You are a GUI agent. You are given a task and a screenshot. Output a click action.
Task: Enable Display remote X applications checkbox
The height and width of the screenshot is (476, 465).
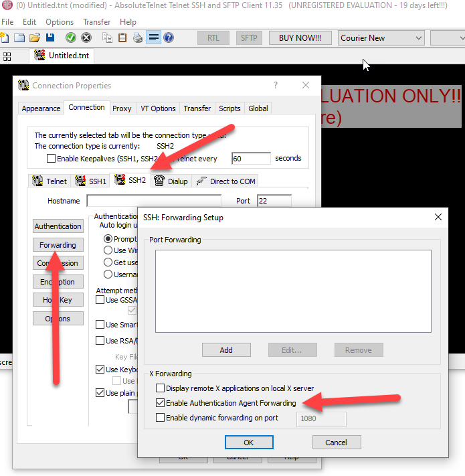point(160,388)
